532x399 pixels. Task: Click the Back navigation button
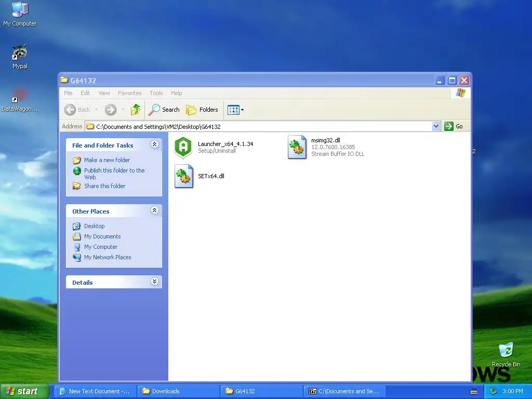tap(77, 110)
